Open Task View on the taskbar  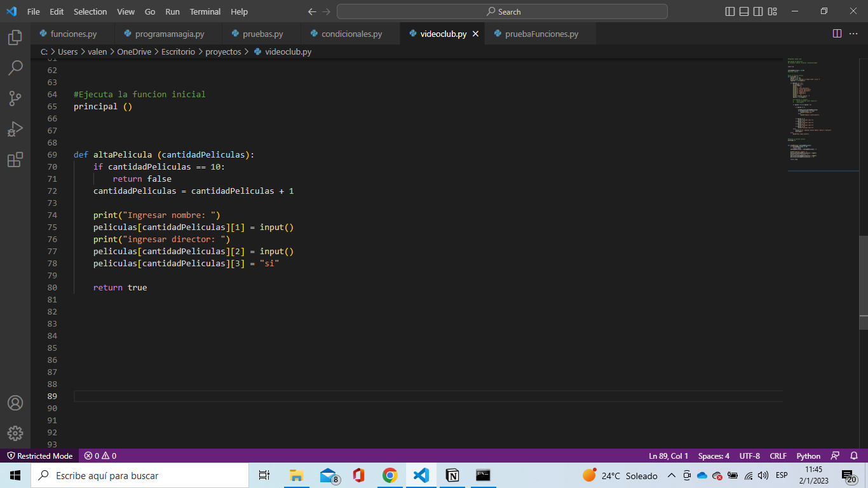point(264,475)
